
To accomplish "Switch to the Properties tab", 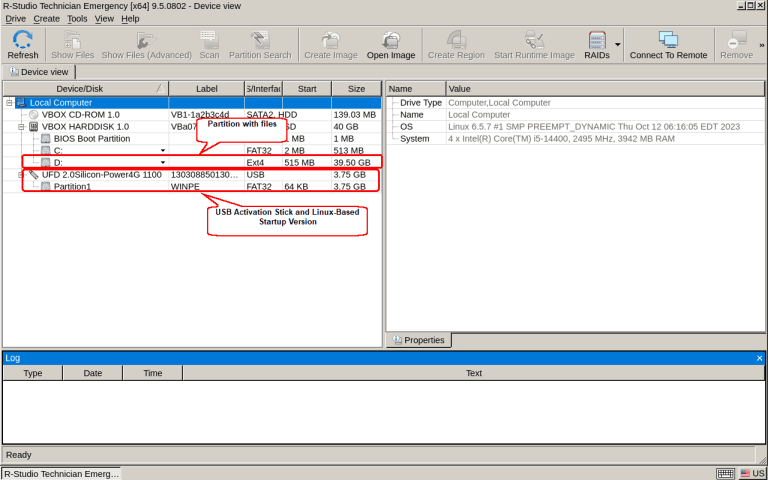I will point(418,340).
